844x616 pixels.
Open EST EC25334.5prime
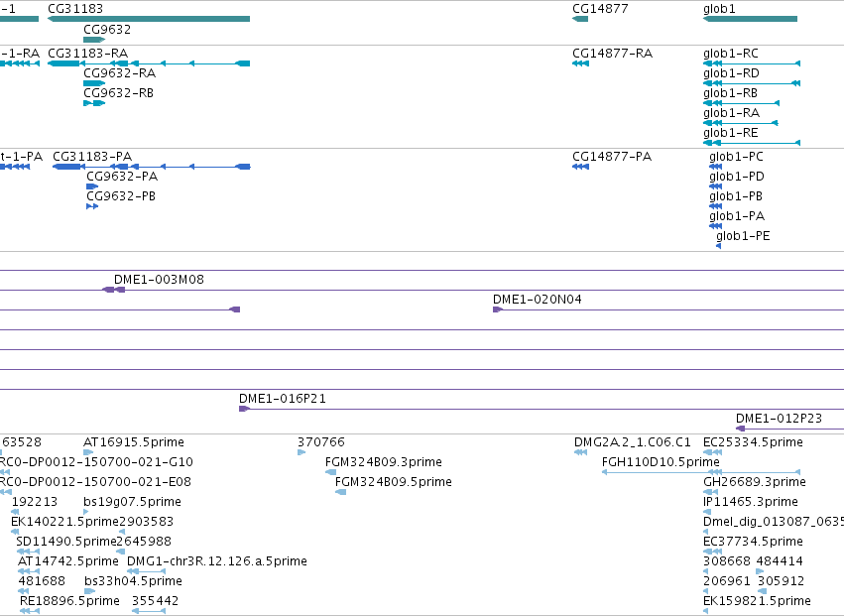point(753,442)
